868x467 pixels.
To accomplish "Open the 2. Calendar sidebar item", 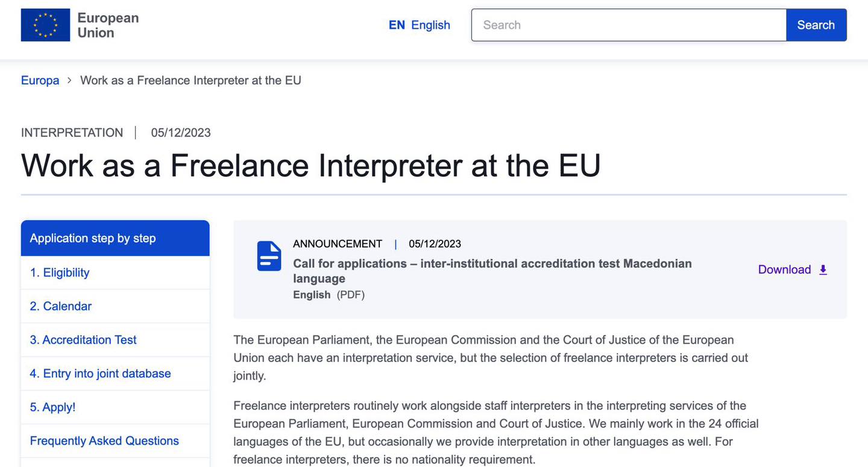I will [61, 307].
